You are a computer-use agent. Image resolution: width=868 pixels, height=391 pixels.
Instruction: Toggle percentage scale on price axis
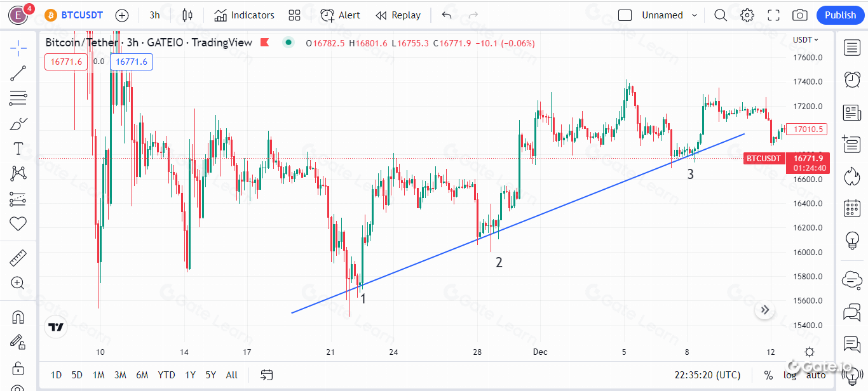(769, 375)
